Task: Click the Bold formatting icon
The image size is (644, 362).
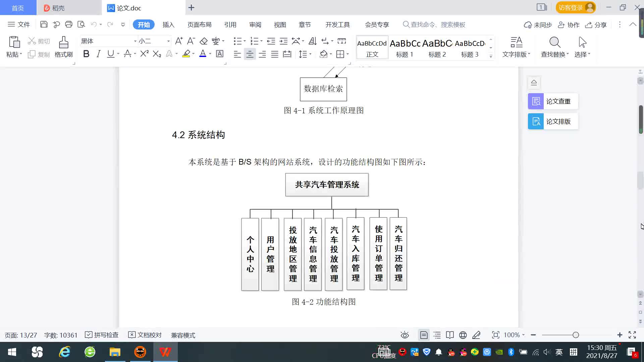Action: click(86, 54)
